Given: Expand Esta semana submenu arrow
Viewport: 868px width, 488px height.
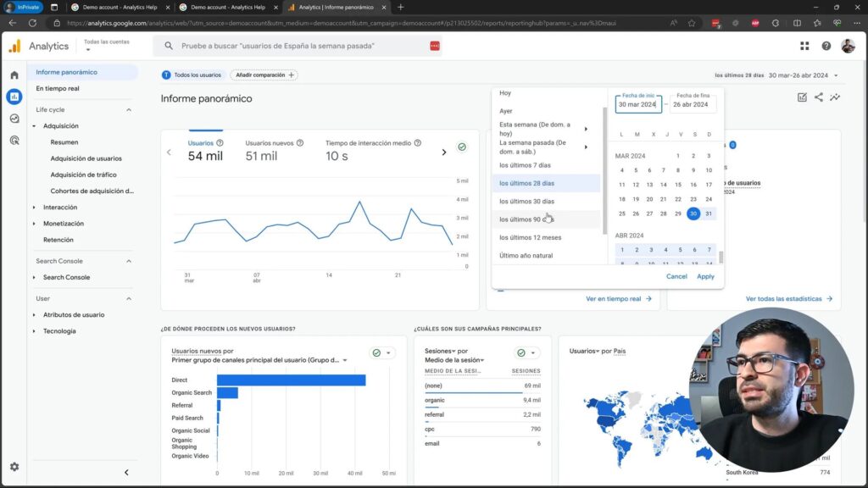Looking at the screenshot, I should 586,129.
